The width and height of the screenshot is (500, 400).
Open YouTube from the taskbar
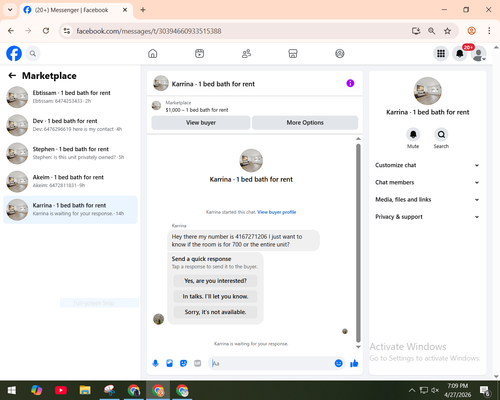coord(61,390)
